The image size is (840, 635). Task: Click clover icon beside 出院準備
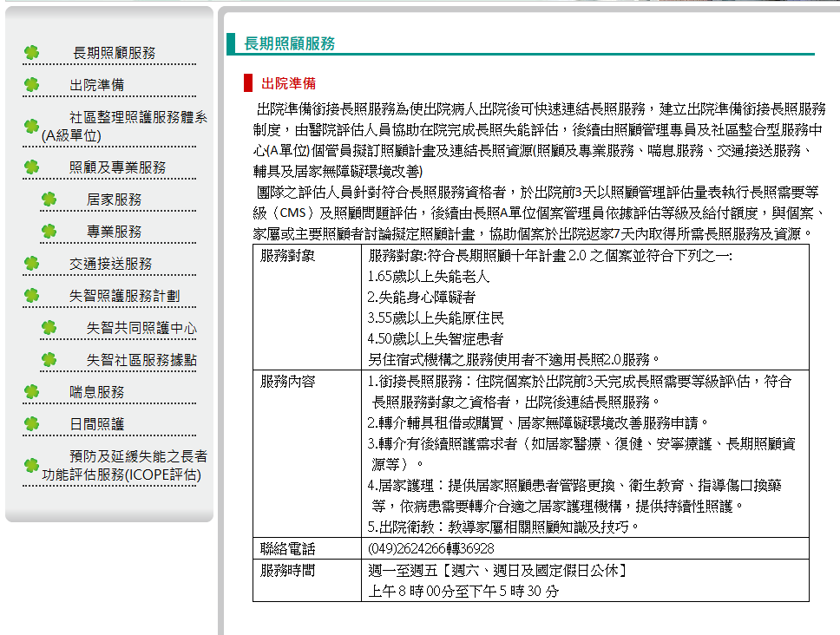tap(31, 85)
